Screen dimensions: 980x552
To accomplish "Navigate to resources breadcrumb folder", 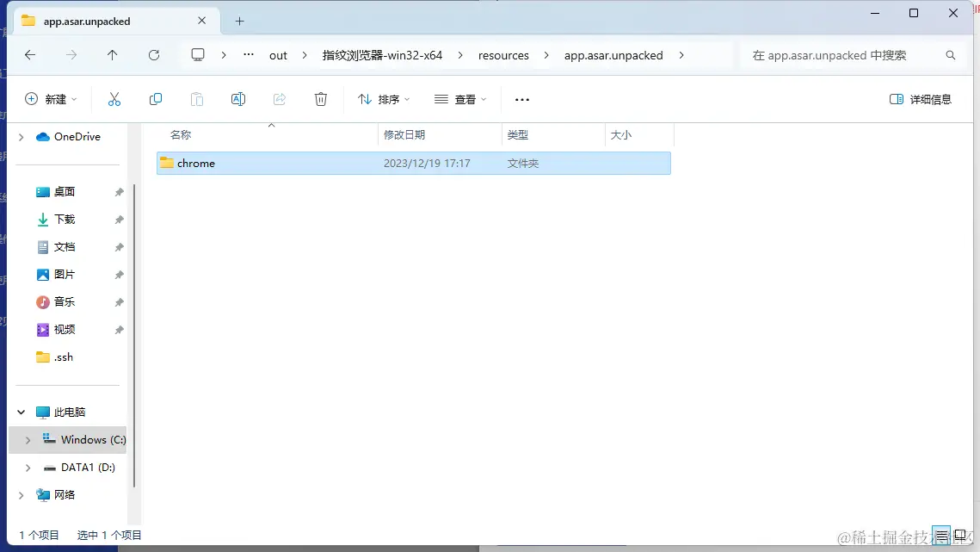I will (x=503, y=55).
